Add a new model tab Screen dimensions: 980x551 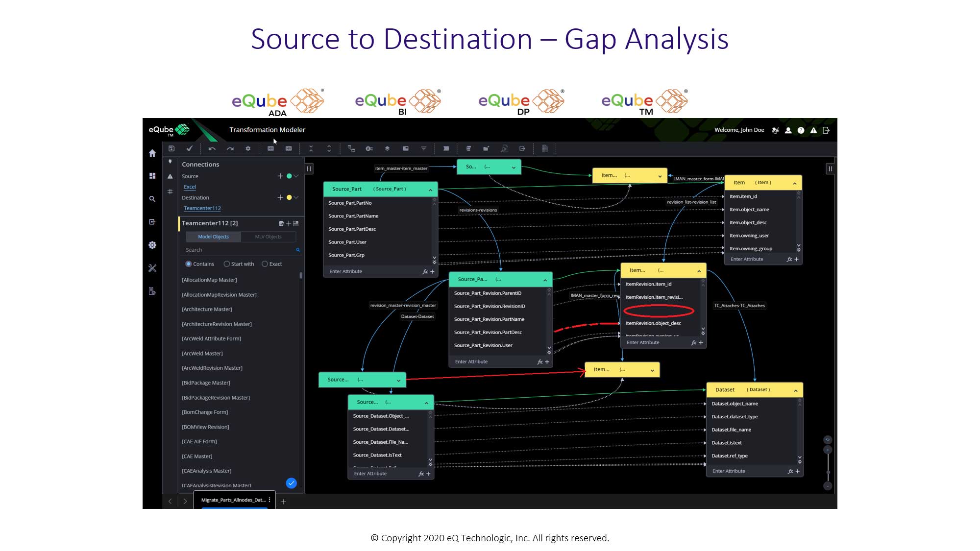coord(283,502)
